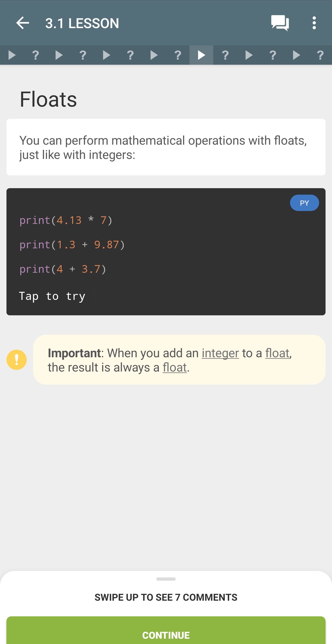332x644 pixels.
Task: Open the first question mark step
Action: coord(36,55)
